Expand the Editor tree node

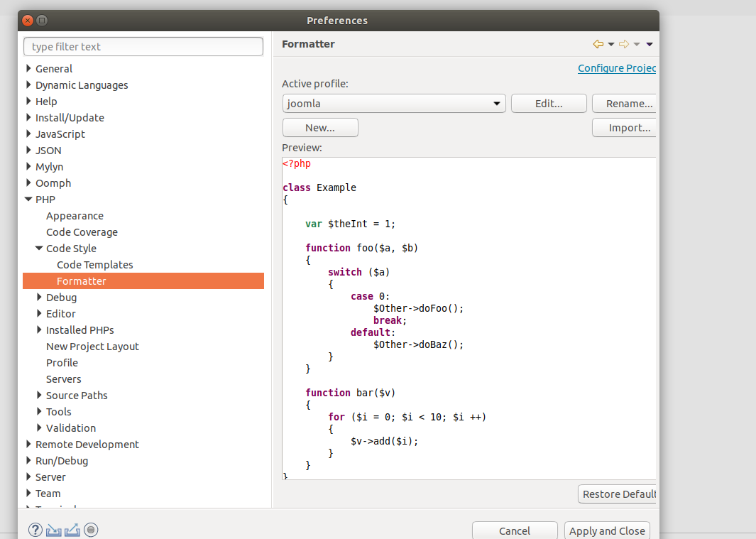(39, 314)
